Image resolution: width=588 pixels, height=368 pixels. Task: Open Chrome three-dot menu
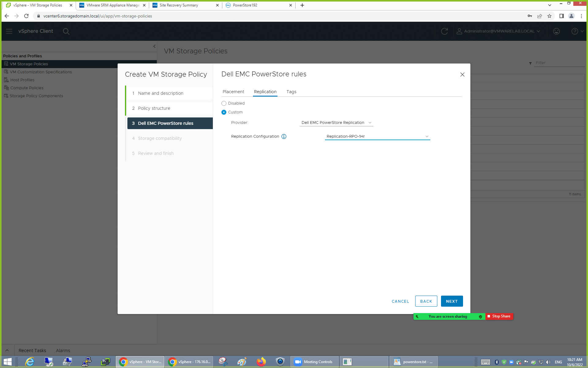pos(581,16)
